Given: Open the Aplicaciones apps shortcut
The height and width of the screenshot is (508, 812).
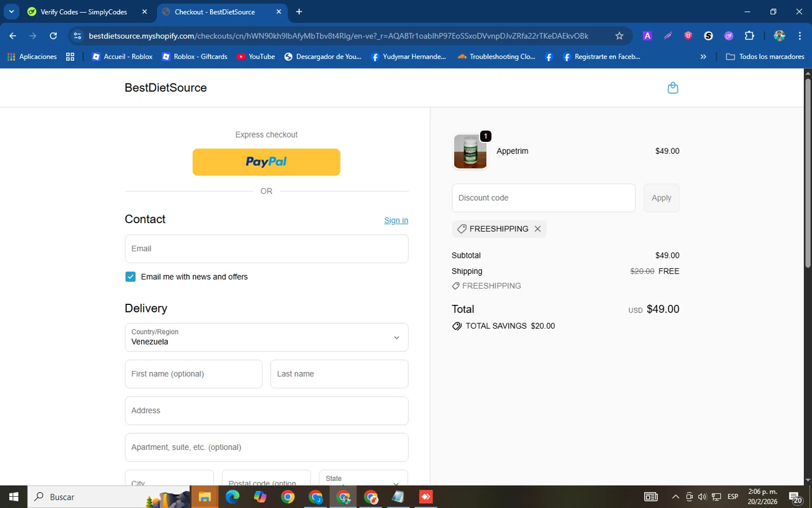Looking at the screenshot, I should 32,56.
